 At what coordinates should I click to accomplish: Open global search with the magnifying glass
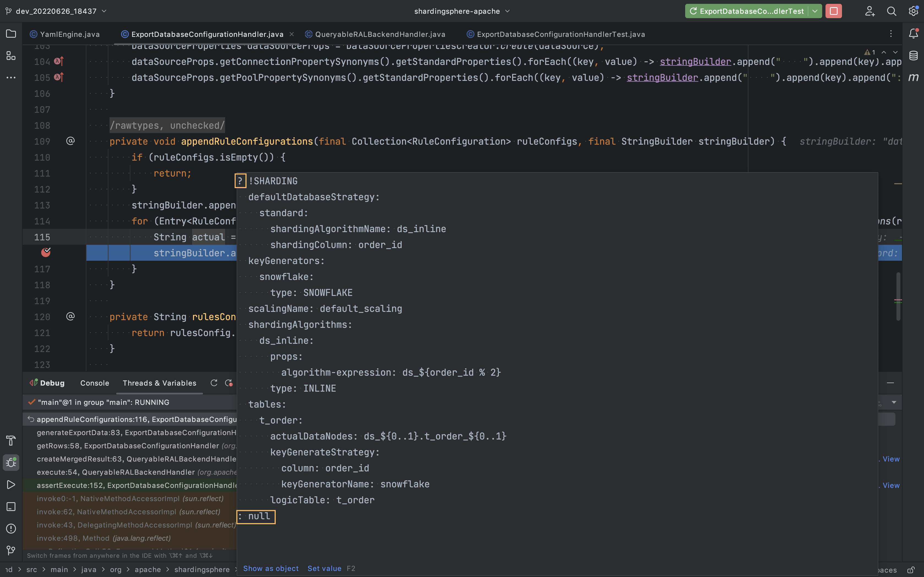[891, 11]
